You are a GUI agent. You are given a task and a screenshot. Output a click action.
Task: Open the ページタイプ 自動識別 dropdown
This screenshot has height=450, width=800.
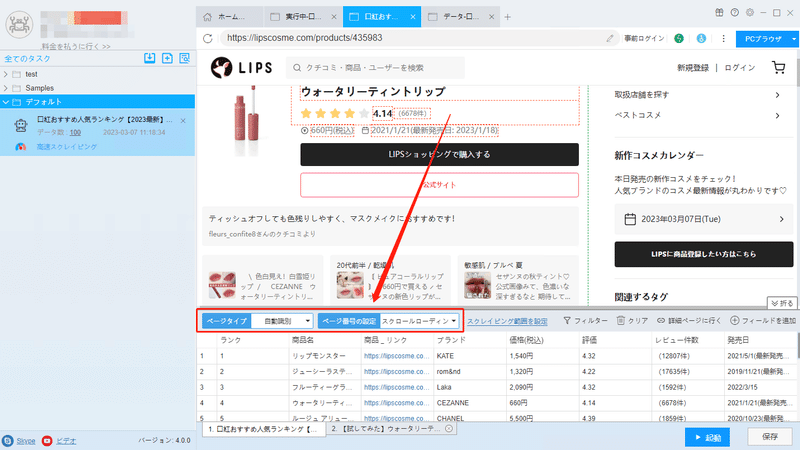pyautogui.click(x=282, y=321)
